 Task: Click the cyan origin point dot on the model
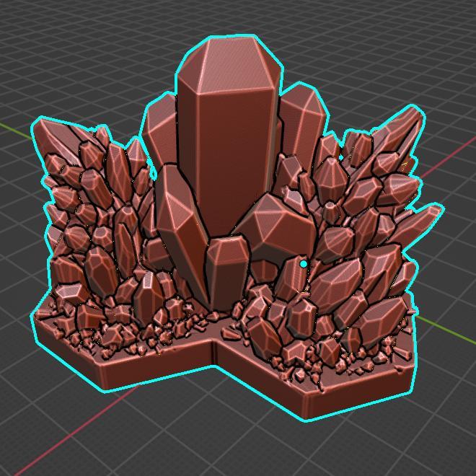[x=303, y=264]
